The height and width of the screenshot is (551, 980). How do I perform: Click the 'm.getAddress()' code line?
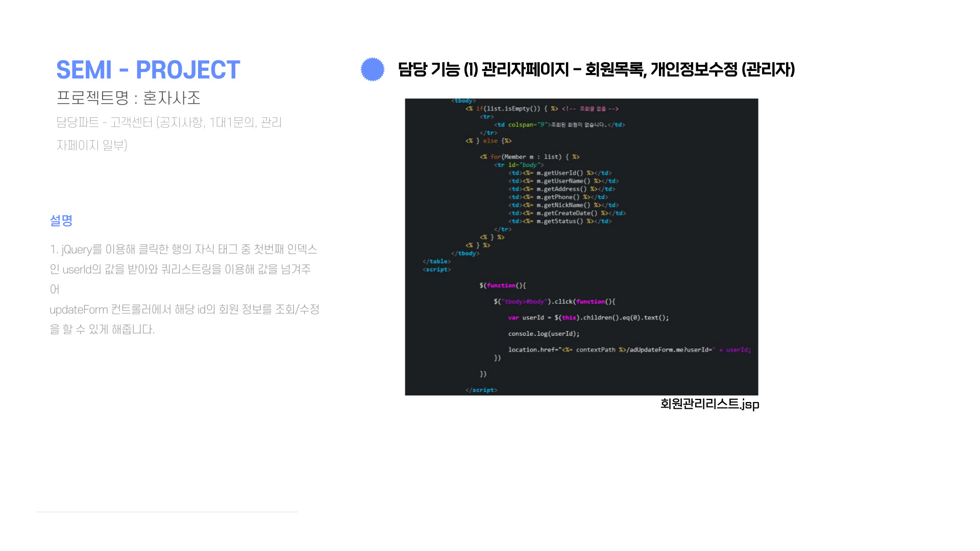[x=562, y=189]
